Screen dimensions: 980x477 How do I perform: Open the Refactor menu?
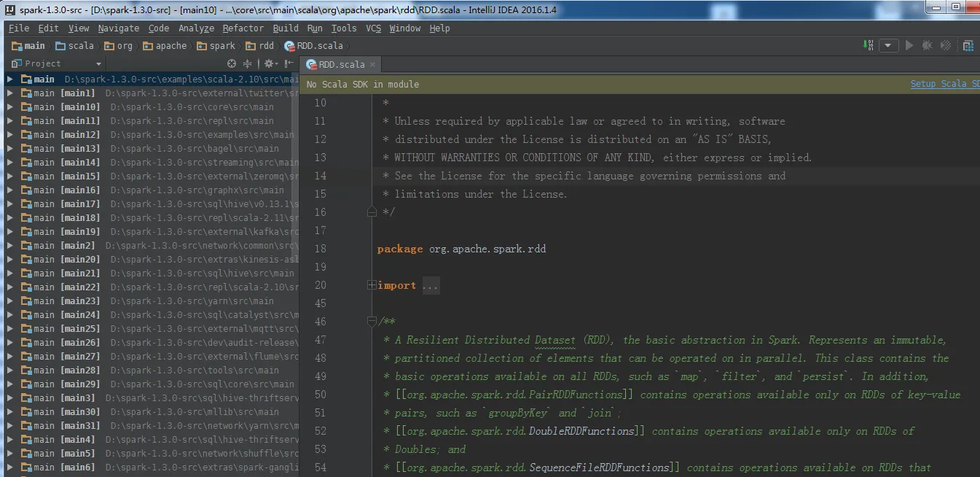[243, 28]
